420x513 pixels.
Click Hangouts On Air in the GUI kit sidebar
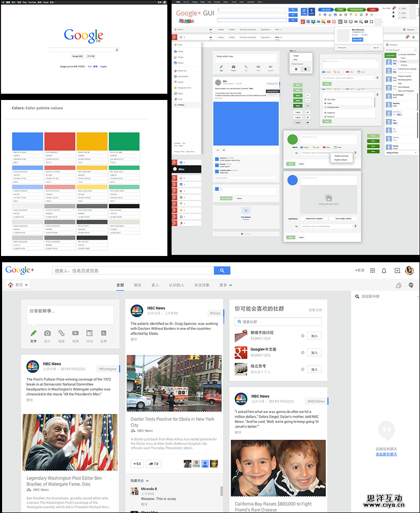183,88
